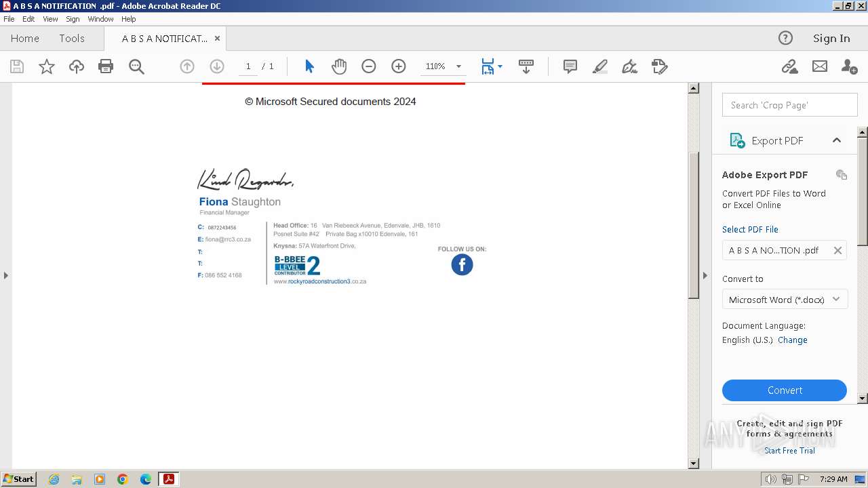This screenshot has height=488, width=868.
Task: Click the Select PDF File link
Action: (750, 229)
